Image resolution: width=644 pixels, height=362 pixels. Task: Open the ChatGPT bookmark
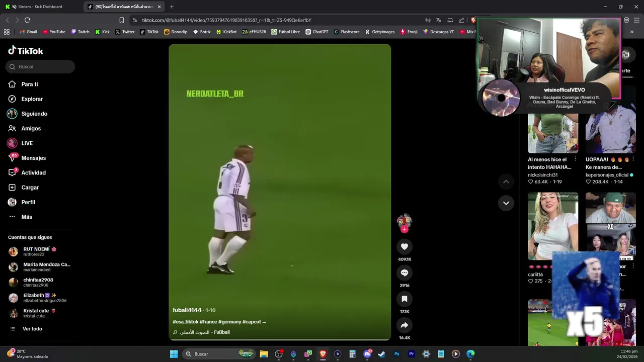click(x=317, y=32)
